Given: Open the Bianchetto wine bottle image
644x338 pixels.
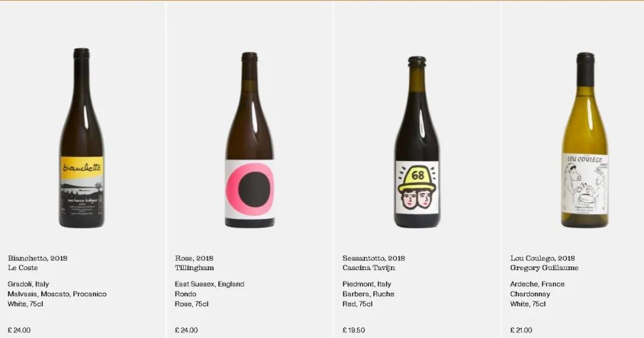Looking at the screenshot, I should (81, 138).
